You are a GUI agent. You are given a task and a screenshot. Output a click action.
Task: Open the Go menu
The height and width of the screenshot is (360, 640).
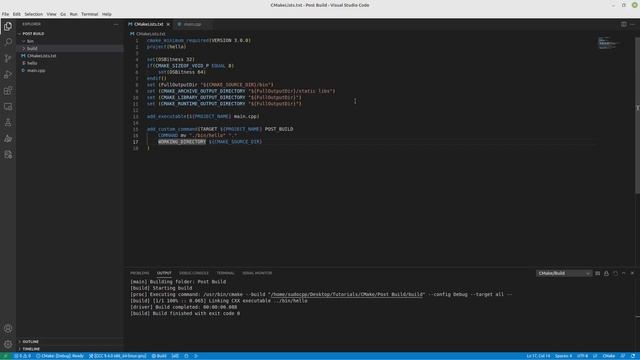point(63,14)
